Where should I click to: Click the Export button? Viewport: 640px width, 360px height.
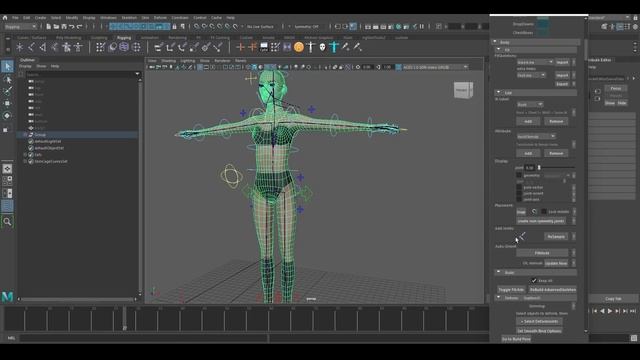coord(562,84)
